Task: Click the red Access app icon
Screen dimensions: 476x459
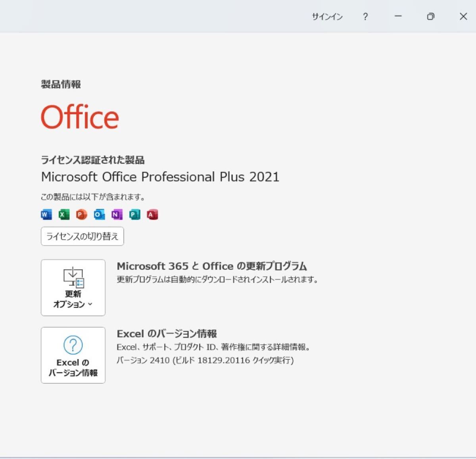Action: (x=152, y=215)
